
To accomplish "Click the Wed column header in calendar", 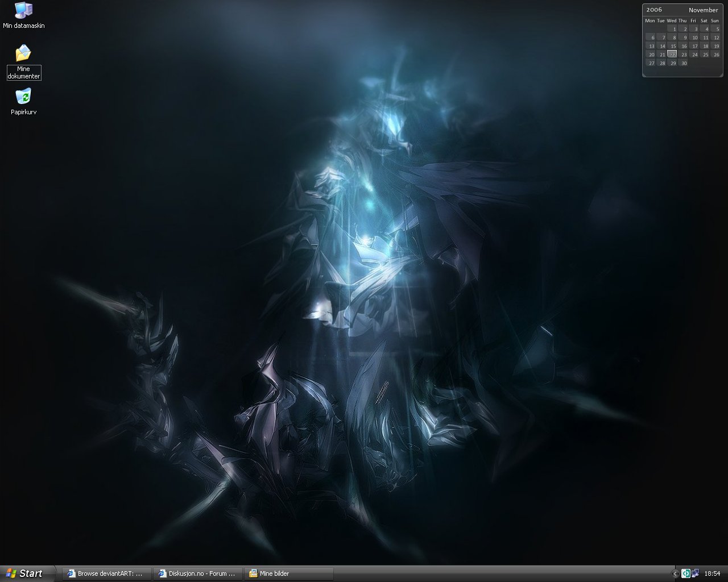I will pyautogui.click(x=672, y=21).
